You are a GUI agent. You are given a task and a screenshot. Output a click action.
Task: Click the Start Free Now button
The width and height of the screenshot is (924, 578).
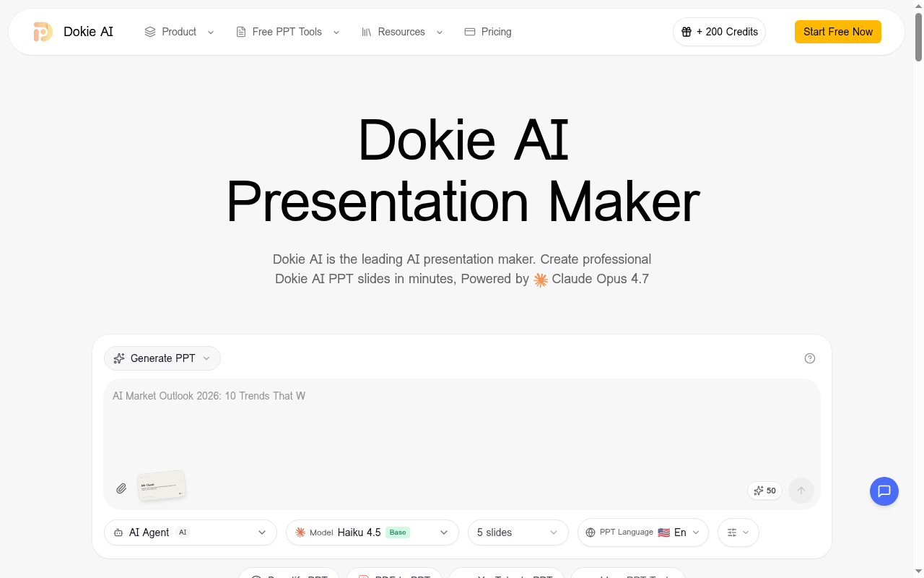click(x=838, y=32)
